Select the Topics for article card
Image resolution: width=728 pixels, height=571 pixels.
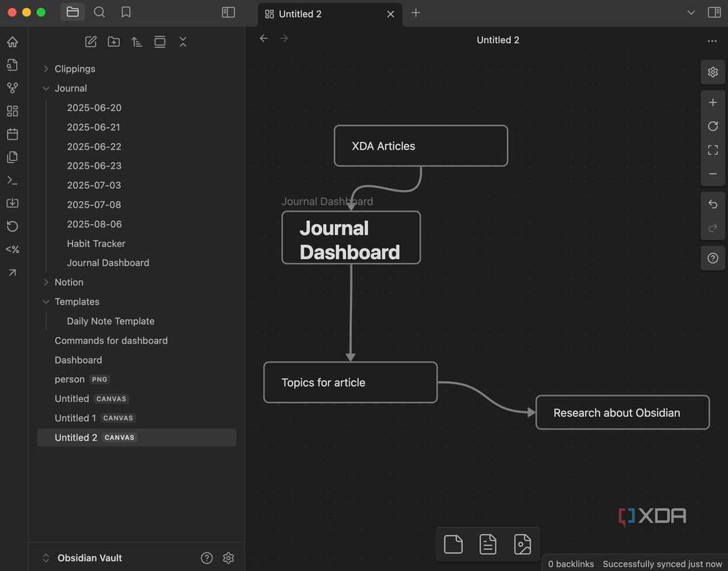point(350,382)
